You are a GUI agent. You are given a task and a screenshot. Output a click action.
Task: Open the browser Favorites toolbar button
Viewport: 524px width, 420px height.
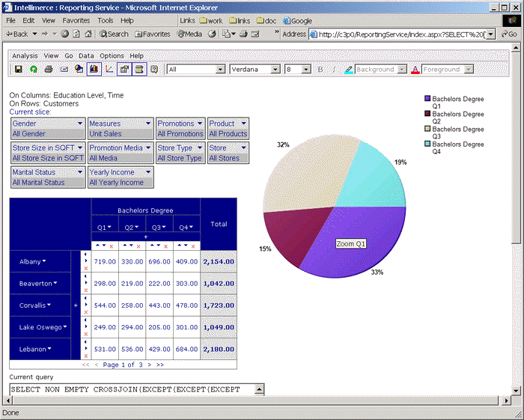(x=153, y=34)
